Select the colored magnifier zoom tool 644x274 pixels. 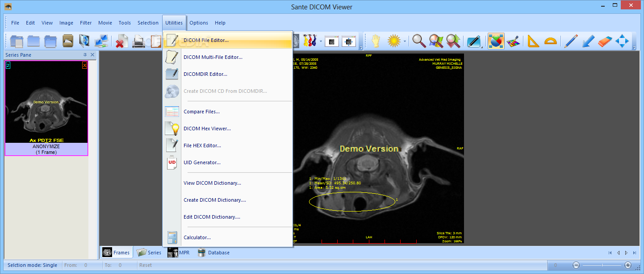tap(436, 41)
